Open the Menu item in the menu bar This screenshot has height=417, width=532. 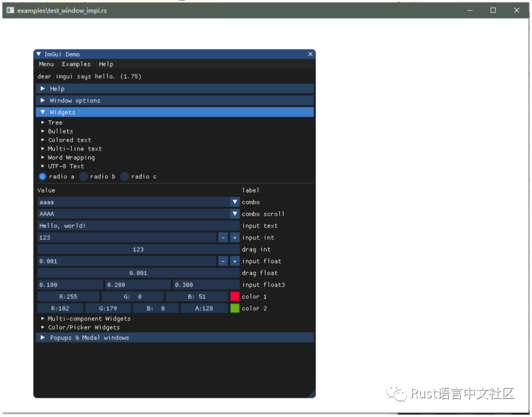[x=46, y=64]
